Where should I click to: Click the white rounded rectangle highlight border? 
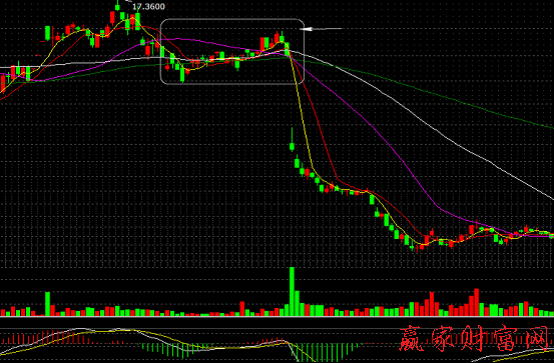(232, 52)
